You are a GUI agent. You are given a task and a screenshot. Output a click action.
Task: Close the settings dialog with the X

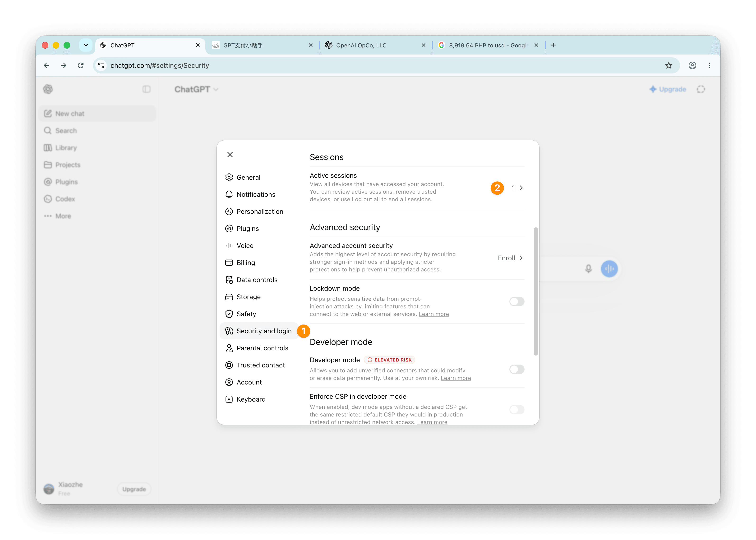230,155
